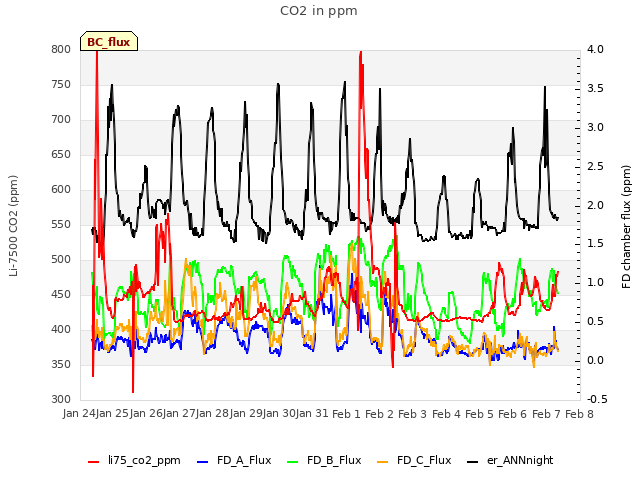
Task: Select the FD_B_Flux legend entry
Action: tap(324, 460)
